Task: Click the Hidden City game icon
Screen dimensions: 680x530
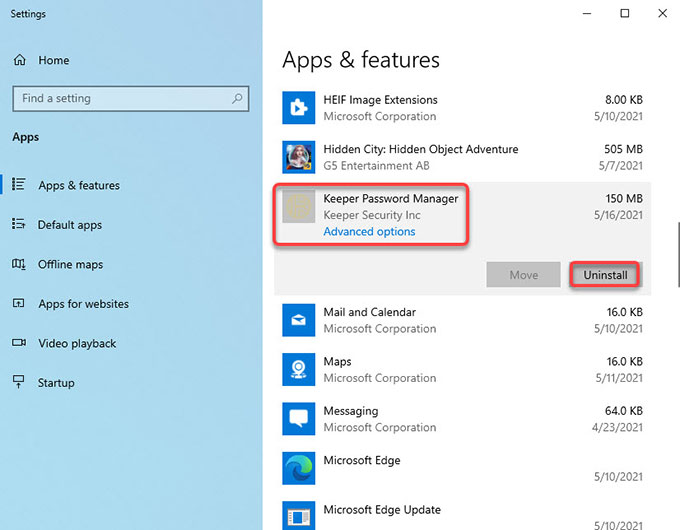Action: (x=298, y=157)
